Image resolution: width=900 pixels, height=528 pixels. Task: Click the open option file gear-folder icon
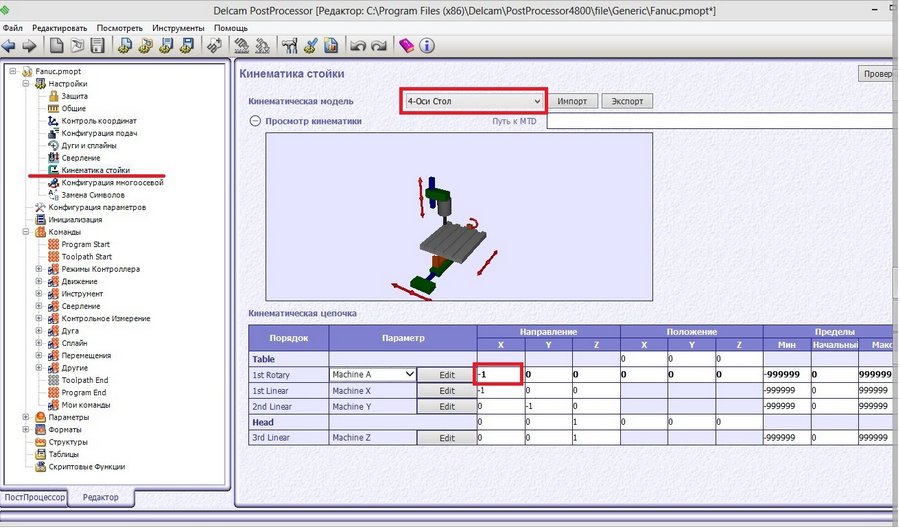point(145,46)
